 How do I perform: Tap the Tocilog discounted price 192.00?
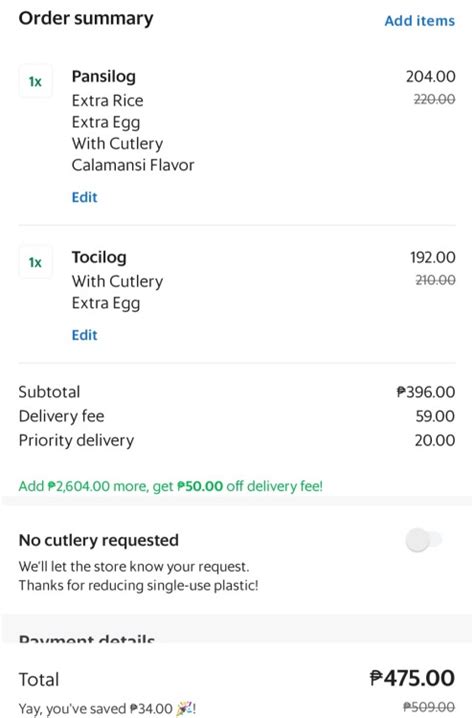click(x=432, y=257)
